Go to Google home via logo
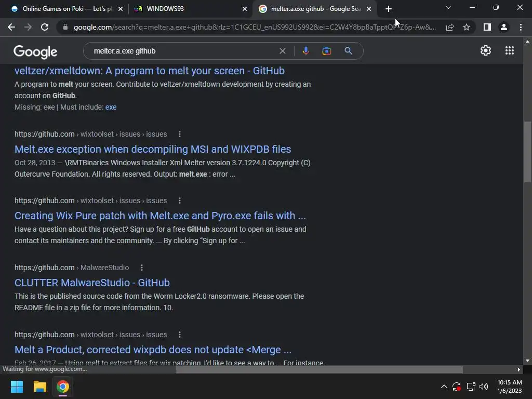 point(35,51)
